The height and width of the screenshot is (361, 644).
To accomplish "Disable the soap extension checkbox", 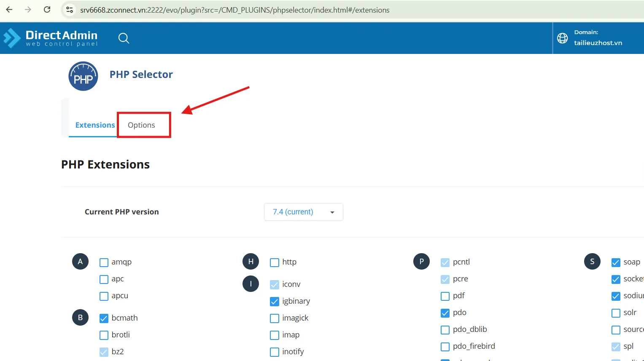I will coord(616,262).
